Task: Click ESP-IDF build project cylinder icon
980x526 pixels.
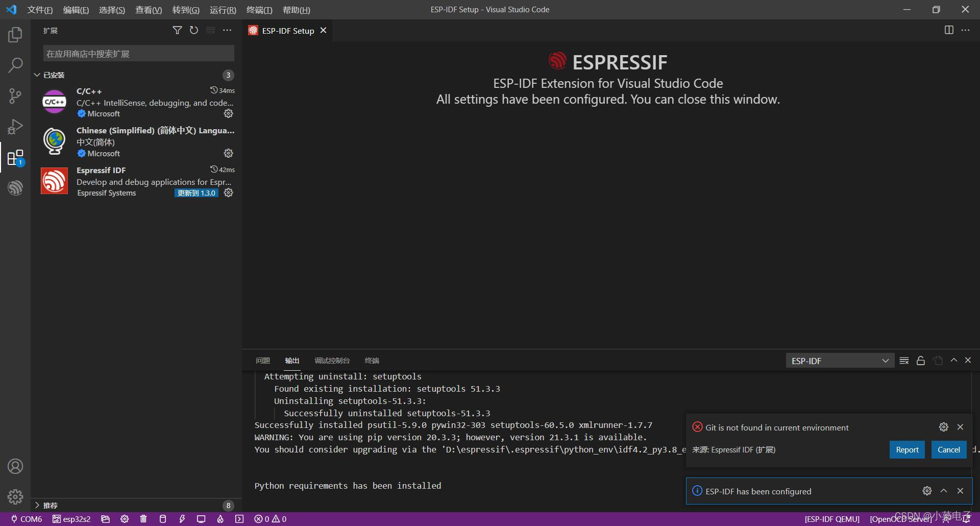Action: pyautogui.click(x=163, y=519)
